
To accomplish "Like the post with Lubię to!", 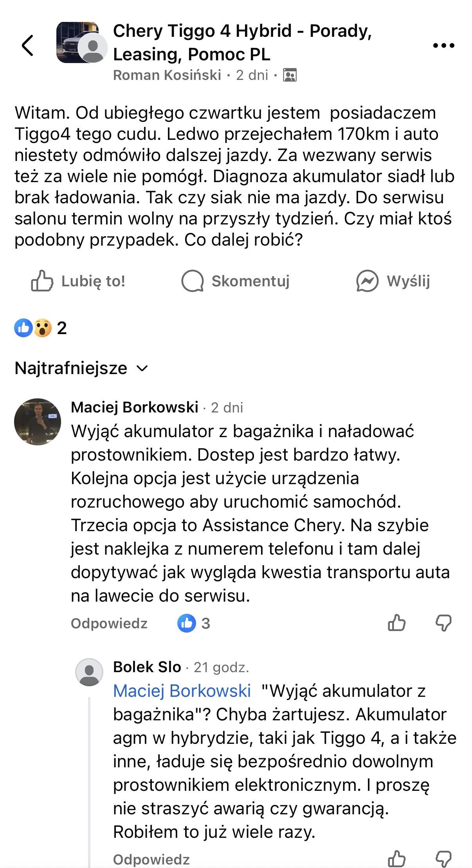I will [x=78, y=281].
